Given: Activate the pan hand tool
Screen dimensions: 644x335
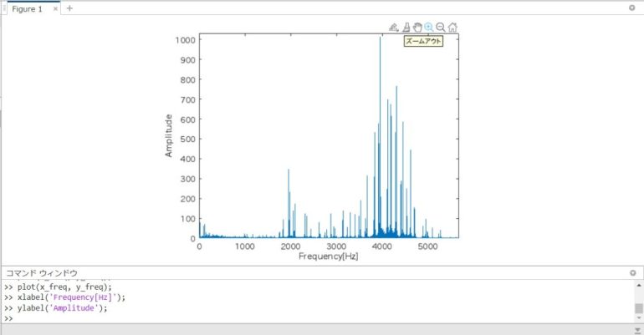Looking at the screenshot, I should 417,27.
